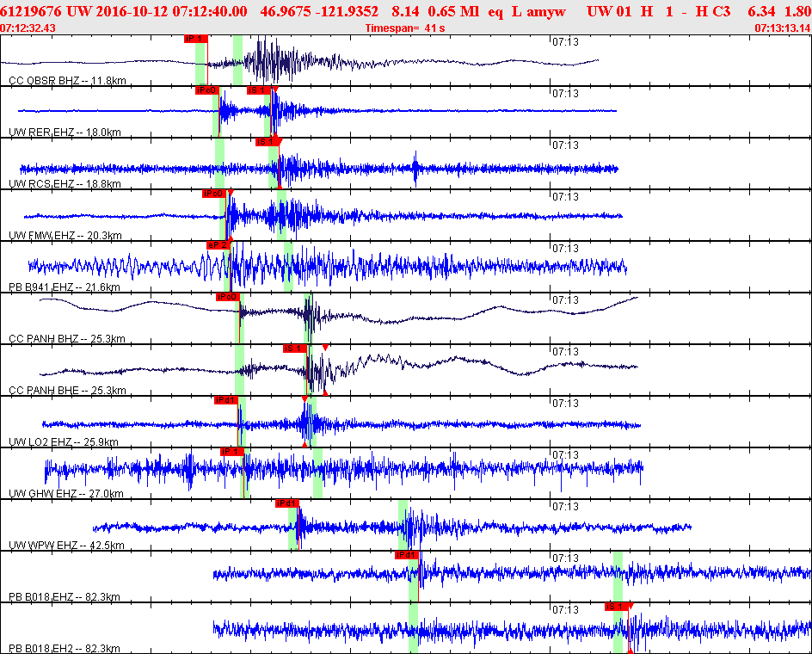Click origin time 2016-10-12 07:12:40.00 in header
The image size is (812, 654).
coord(171,11)
